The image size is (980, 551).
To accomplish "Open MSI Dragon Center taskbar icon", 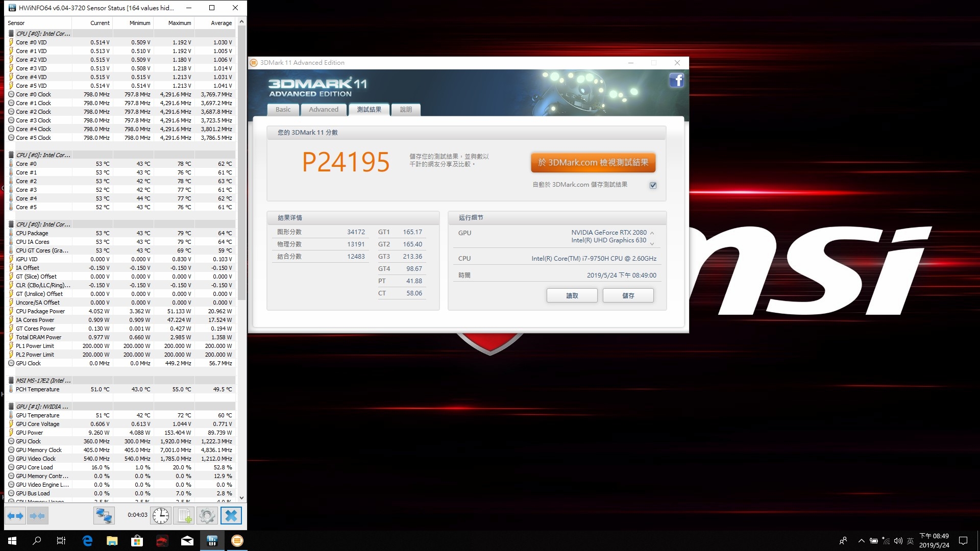I will [x=162, y=541].
